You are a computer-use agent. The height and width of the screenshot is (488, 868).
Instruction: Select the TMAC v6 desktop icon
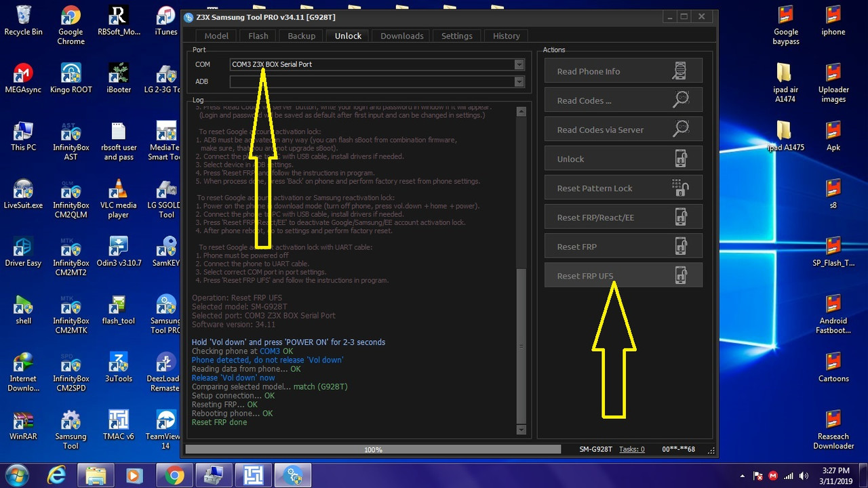(118, 425)
